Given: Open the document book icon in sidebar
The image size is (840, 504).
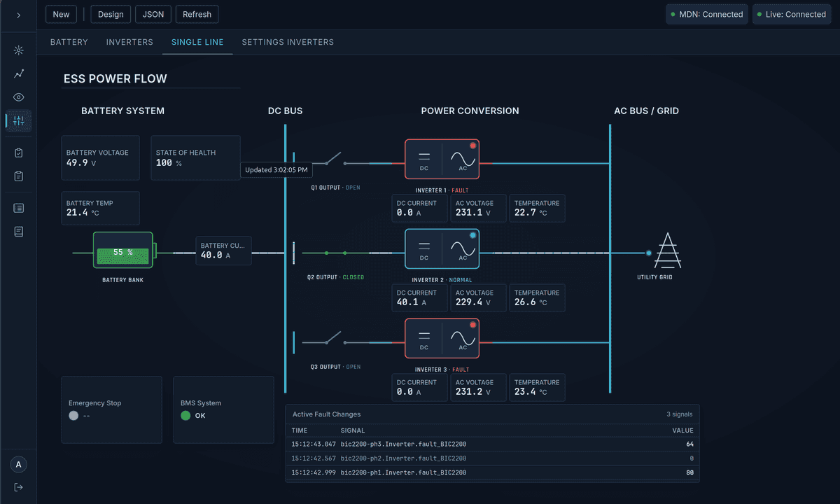Looking at the screenshot, I should click(19, 232).
